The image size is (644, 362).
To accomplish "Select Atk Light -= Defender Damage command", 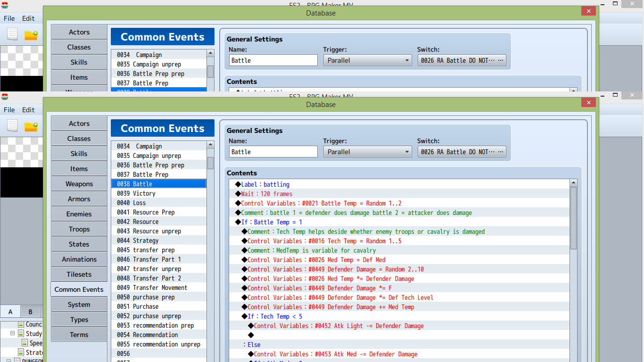I will click(x=399, y=326).
